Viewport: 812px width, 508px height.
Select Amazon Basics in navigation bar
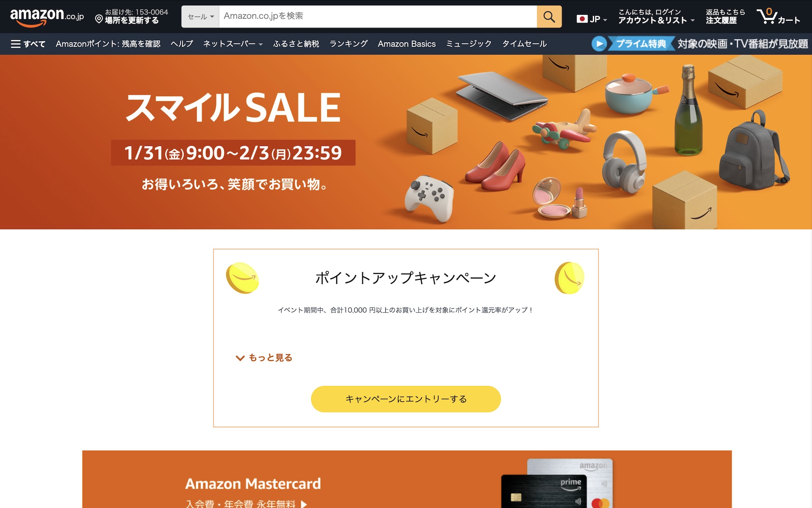(406, 44)
